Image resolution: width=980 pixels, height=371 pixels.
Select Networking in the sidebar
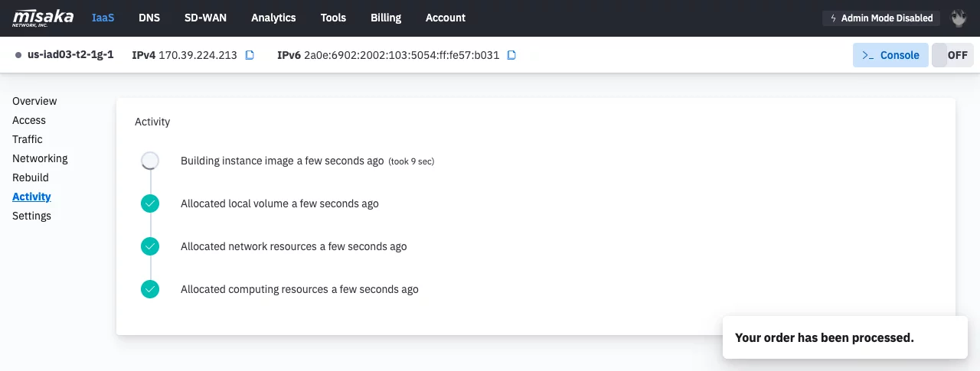click(40, 158)
